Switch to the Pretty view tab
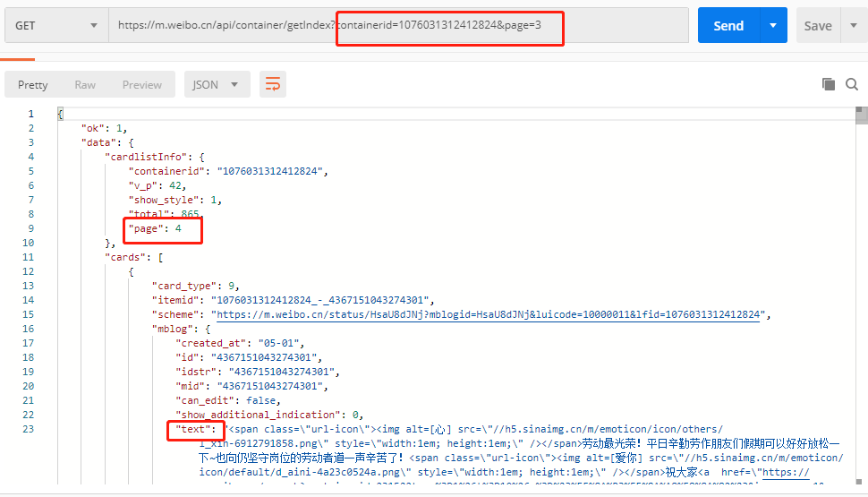The height and width of the screenshot is (497, 868). point(32,85)
